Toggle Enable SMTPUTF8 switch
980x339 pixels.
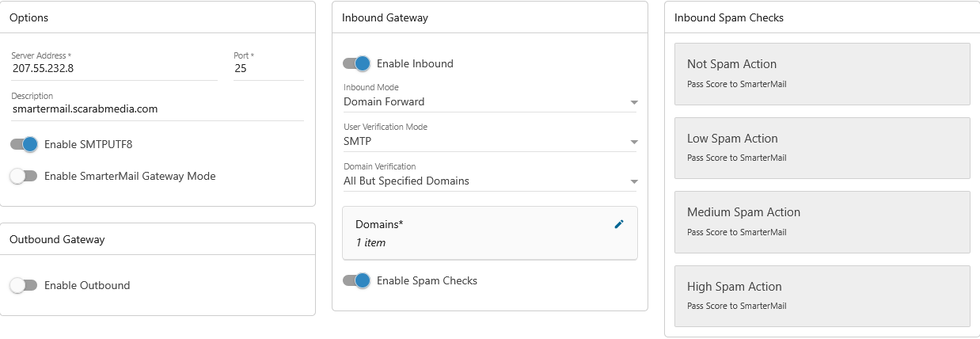pos(24,144)
